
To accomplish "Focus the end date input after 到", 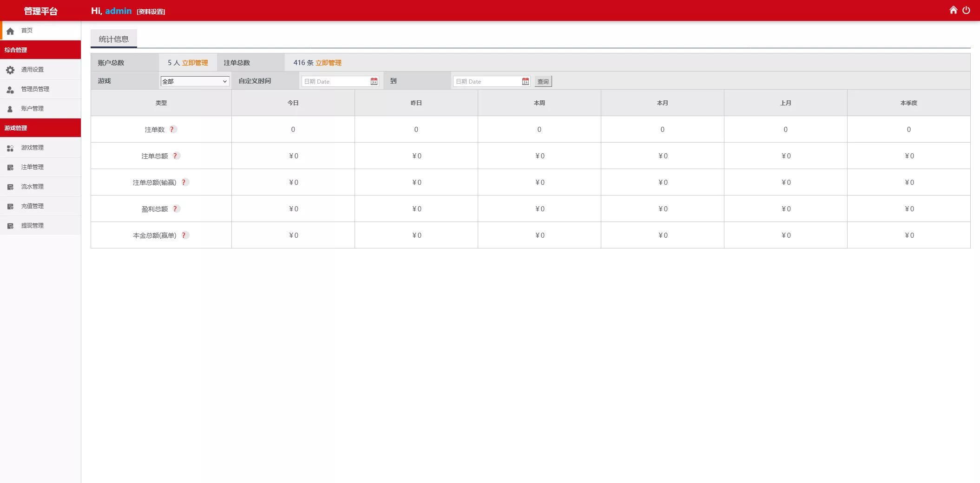I will point(492,81).
